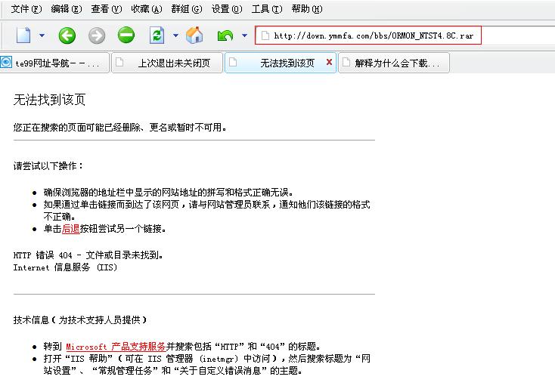Open the 工具(T) menu

coord(266,9)
